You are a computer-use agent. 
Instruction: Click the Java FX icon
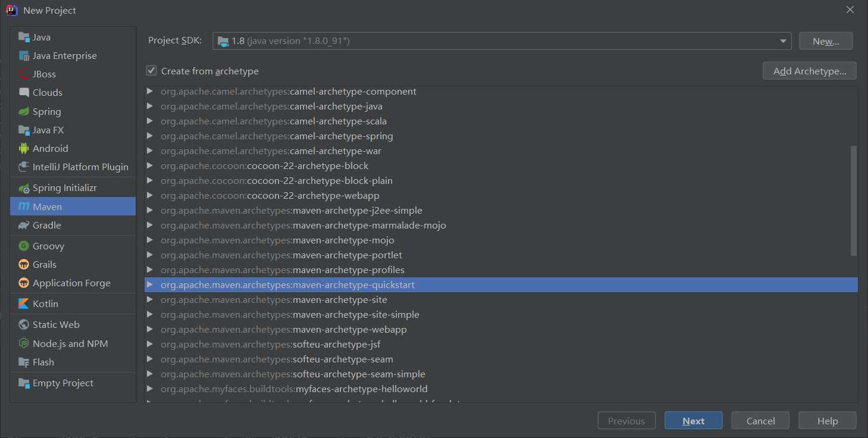(x=24, y=130)
